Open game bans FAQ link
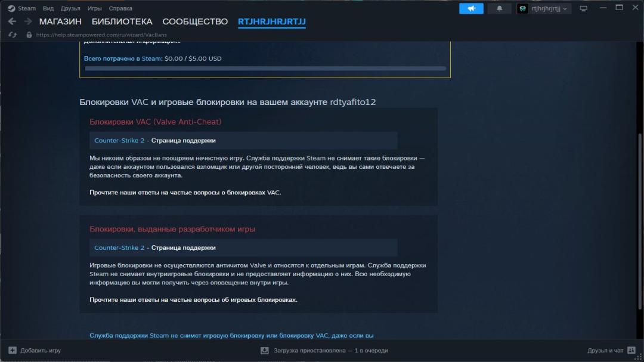Viewport: 644px width, 362px height. 193,299
